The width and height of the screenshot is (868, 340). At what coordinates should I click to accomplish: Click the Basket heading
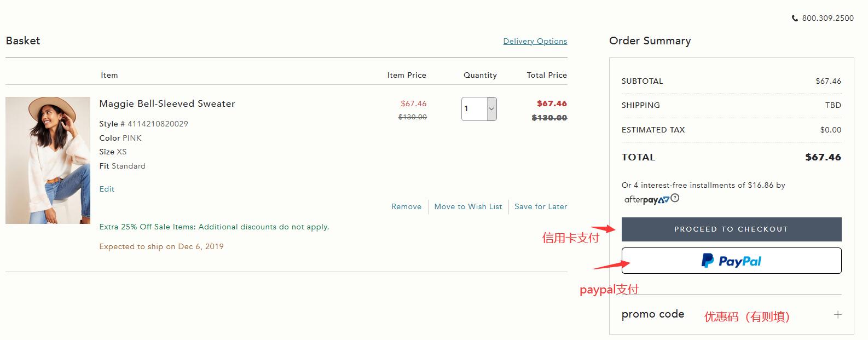pos(23,41)
